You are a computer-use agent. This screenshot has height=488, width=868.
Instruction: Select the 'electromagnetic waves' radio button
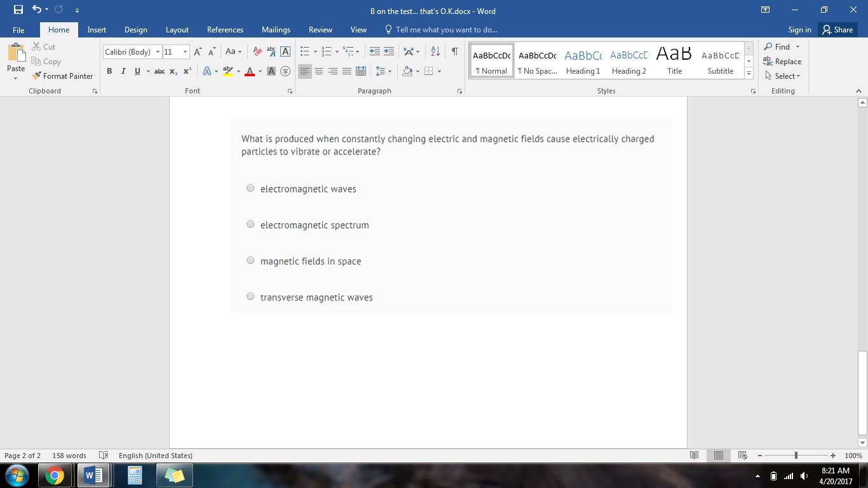click(x=250, y=188)
